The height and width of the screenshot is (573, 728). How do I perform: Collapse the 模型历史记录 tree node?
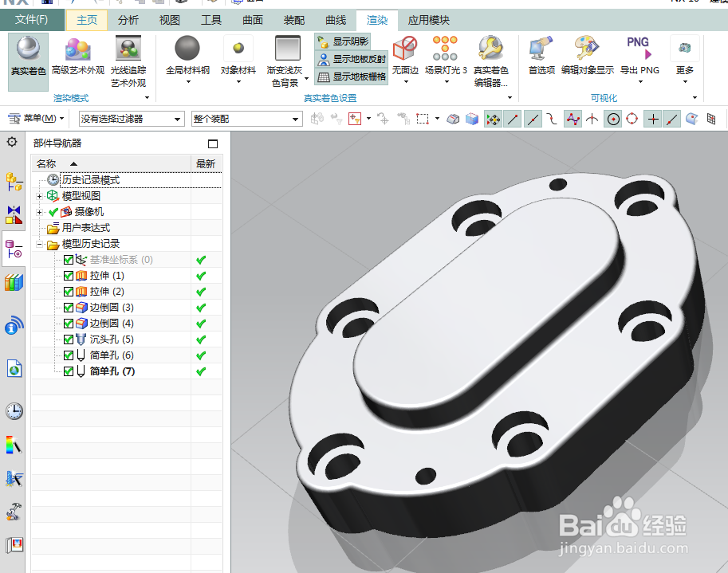[x=39, y=244]
